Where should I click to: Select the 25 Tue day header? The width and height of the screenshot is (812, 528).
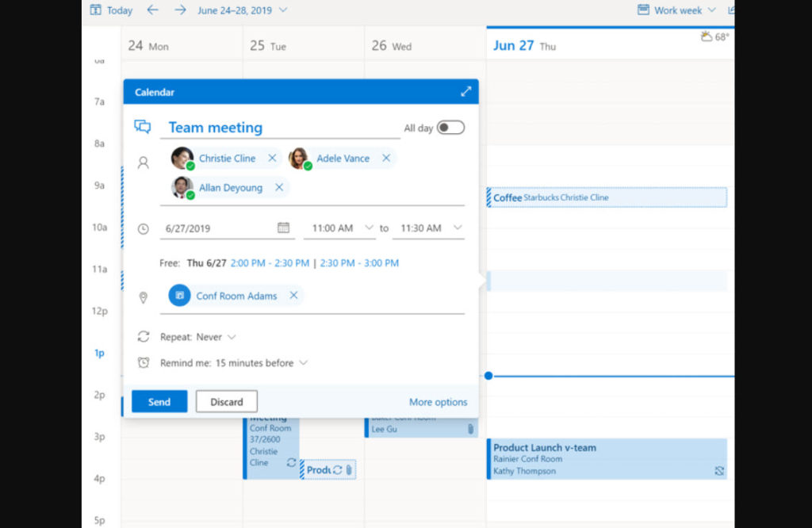pyautogui.click(x=268, y=46)
